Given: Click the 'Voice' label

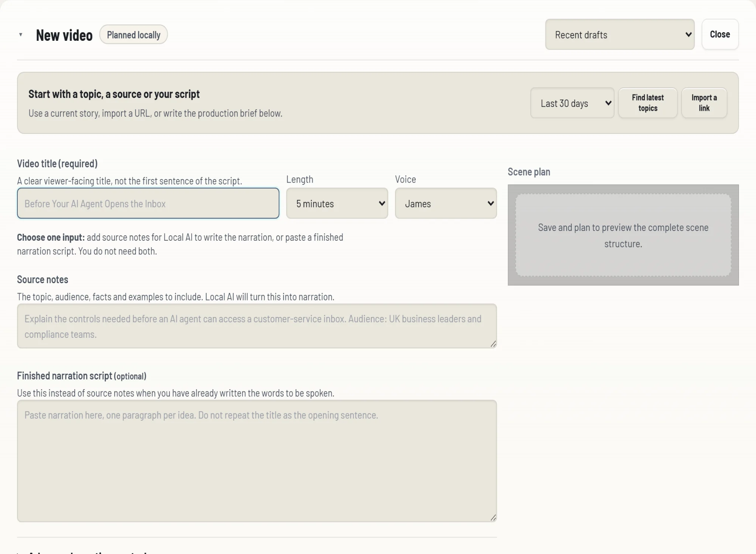Looking at the screenshot, I should click(x=406, y=180).
